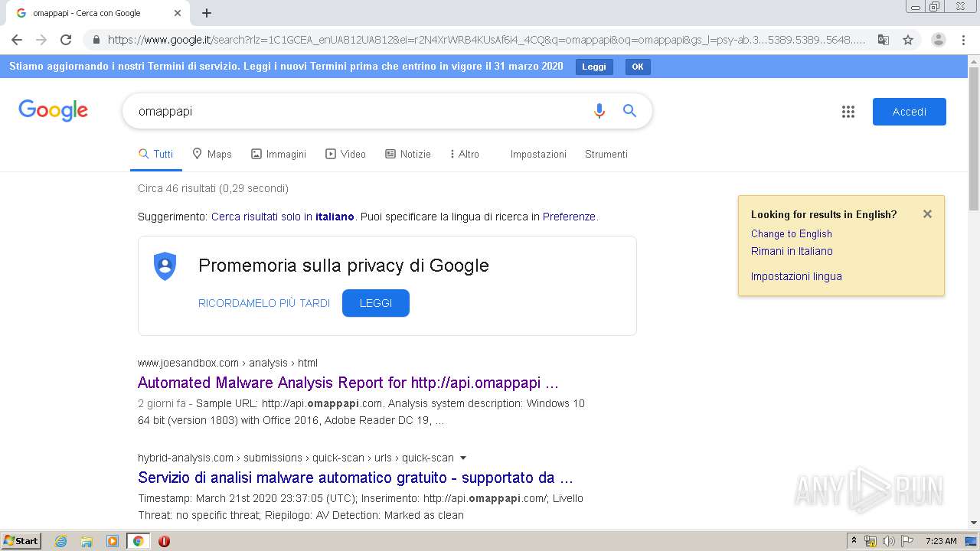Bookmark this page with star icon
Viewport: 980px width, 551px height.
point(908,40)
